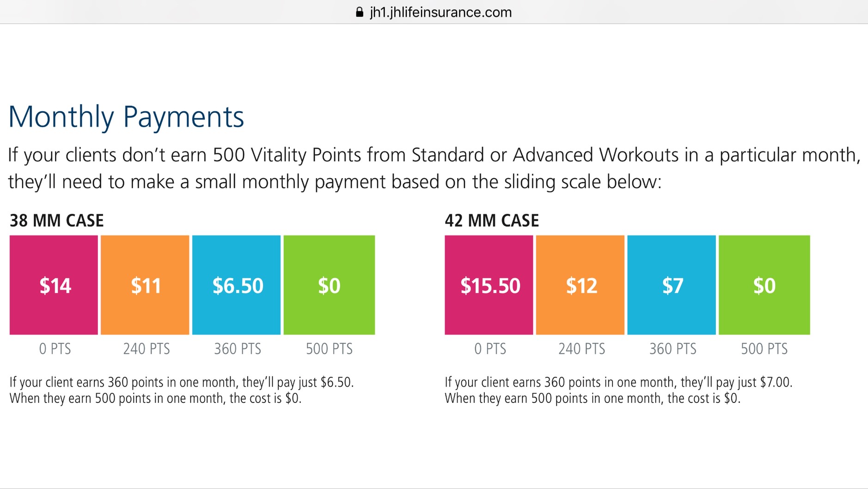Click the 360 PTS label under 42 MM

pos(673,349)
